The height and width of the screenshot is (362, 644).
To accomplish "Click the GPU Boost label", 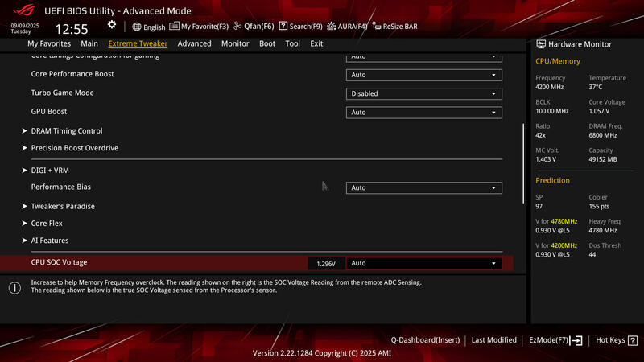I will pos(49,112).
